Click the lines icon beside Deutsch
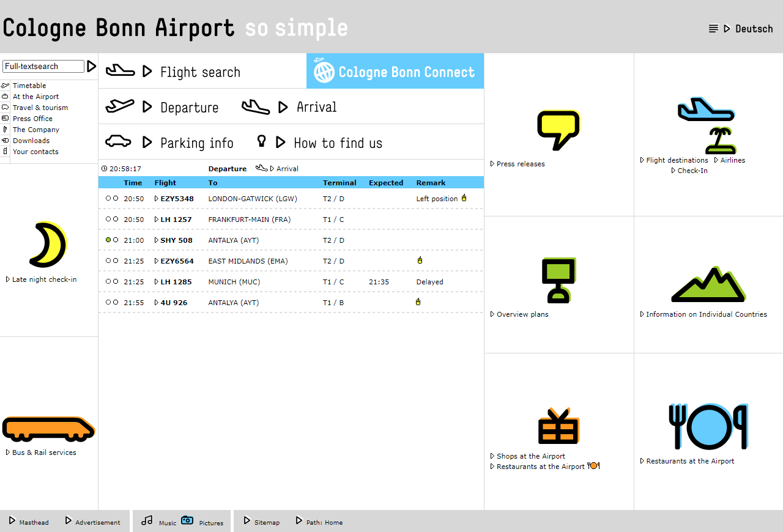This screenshot has height=532, width=783. coord(713,29)
